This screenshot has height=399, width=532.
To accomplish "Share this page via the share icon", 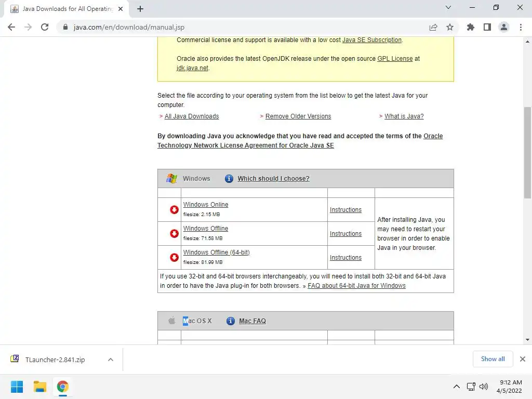I will click(x=433, y=27).
